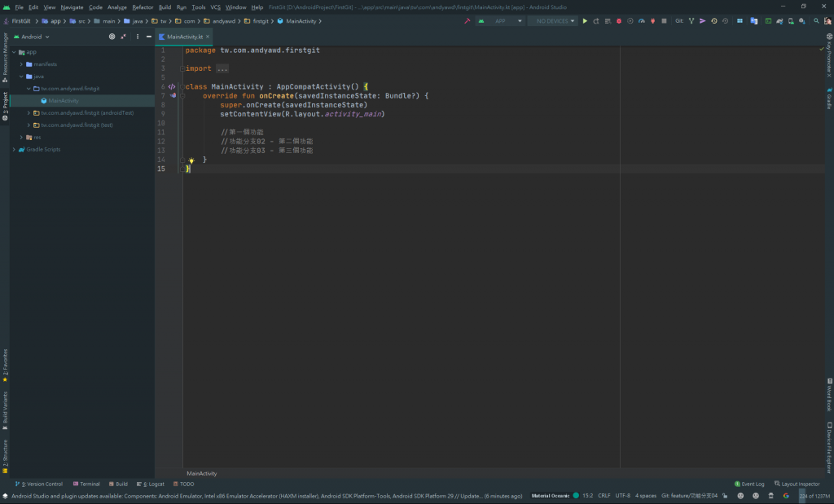The width and height of the screenshot is (834, 504).
Task: Expand the manifests folder
Action: [21, 64]
